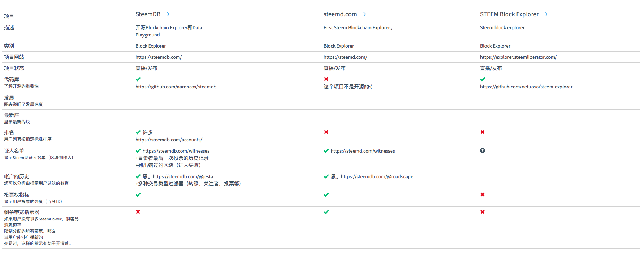Click the question mark icon in 证人名单 row
644x254 pixels.
[483, 150]
